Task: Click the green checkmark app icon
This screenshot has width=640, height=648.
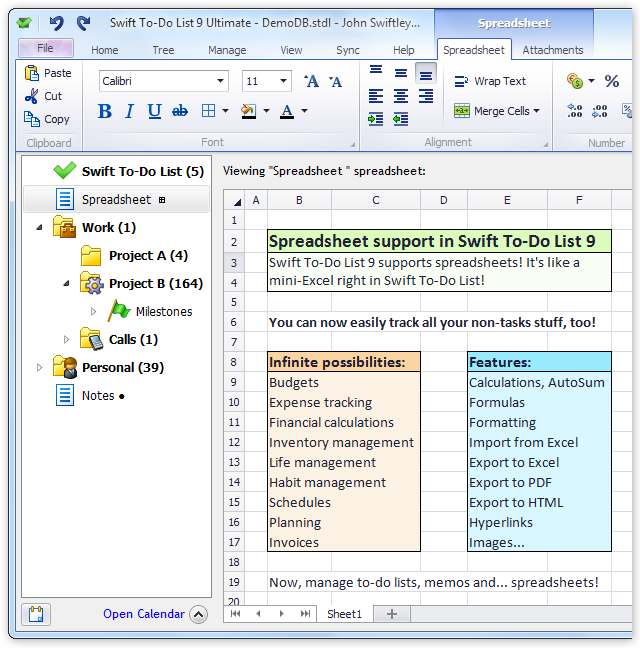Action: pos(24,23)
